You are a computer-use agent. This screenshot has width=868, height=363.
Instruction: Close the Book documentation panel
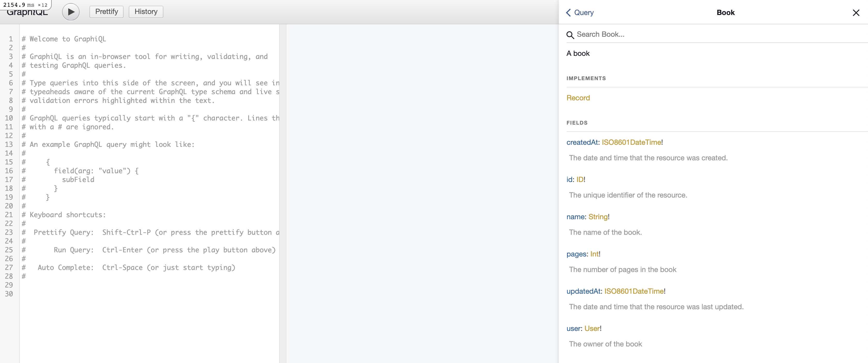856,13
